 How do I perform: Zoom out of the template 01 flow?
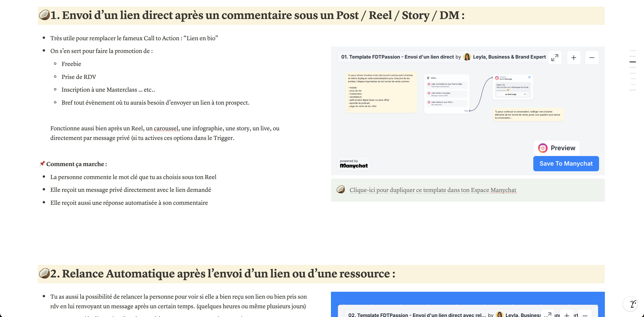click(591, 57)
